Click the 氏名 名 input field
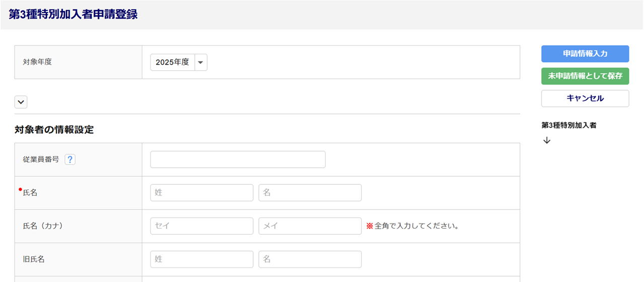Screen dimensions: 644x282 [x=310, y=193]
